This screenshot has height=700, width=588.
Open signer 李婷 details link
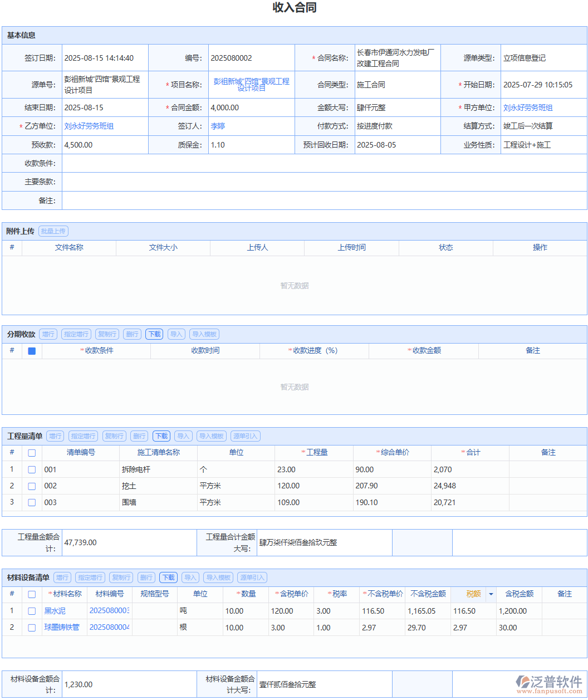tap(218, 126)
